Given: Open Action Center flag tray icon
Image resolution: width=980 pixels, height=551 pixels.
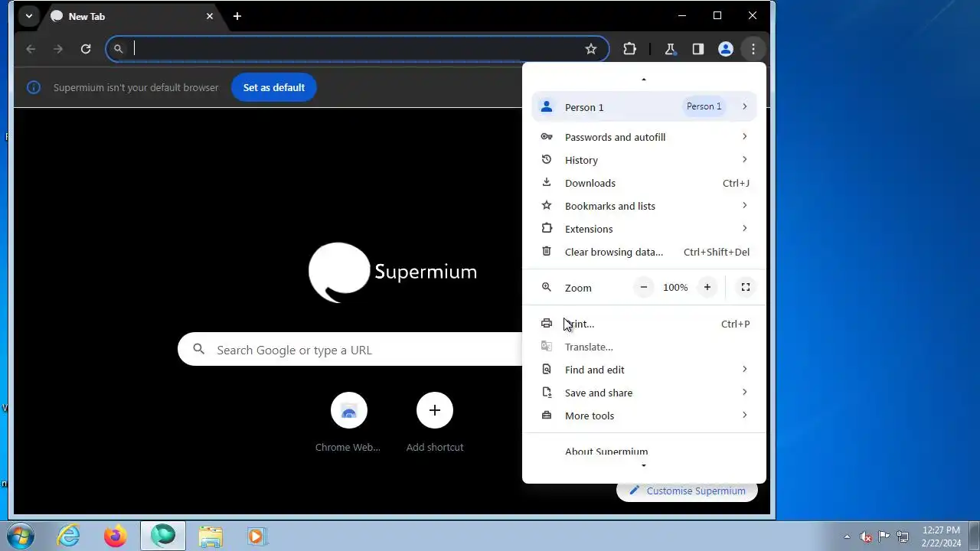Looking at the screenshot, I should (x=884, y=536).
